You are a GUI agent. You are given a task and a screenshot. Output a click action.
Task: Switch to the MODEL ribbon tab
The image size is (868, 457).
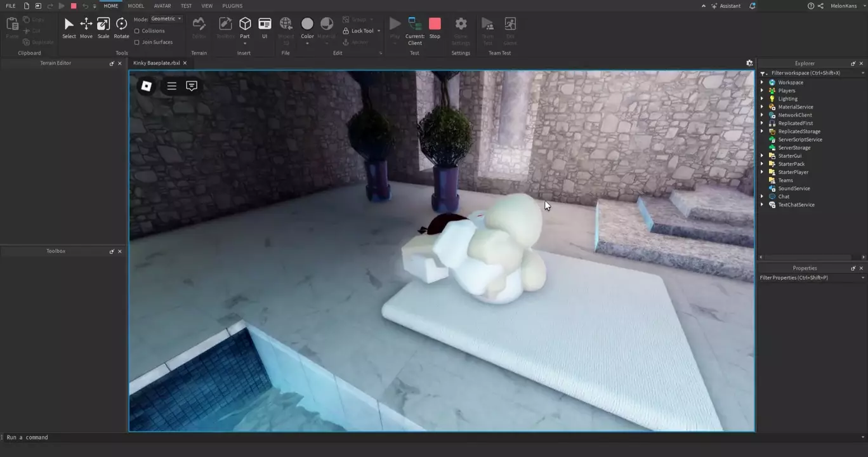(136, 6)
